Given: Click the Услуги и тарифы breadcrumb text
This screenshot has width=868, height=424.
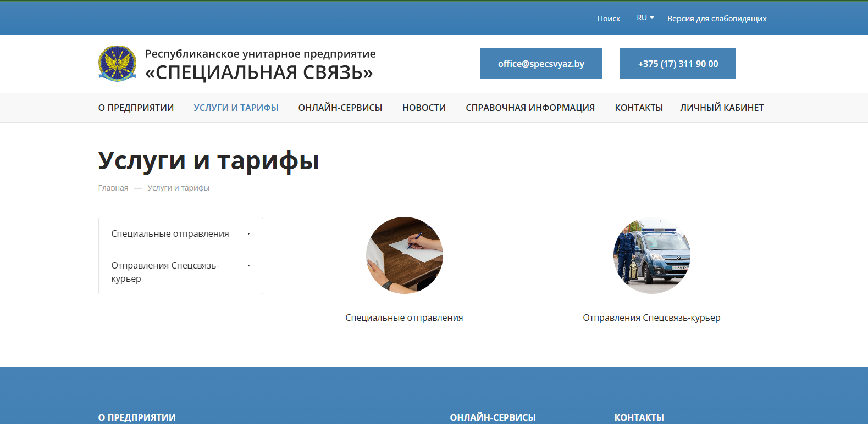Looking at the screenshot, I should [x=178, y=188].
